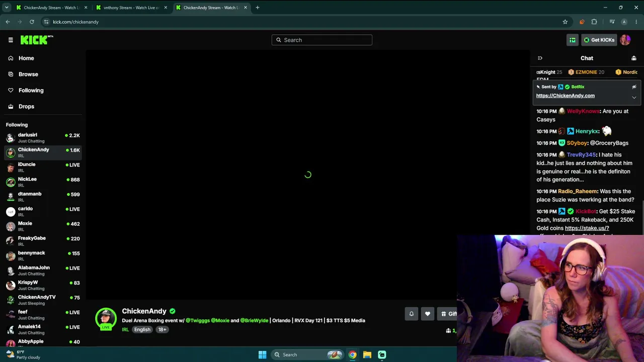Open AlabamaJohn channel from Following list
Image resolution: width=644 pixels, height=362 pixels.
coord(43,270)
